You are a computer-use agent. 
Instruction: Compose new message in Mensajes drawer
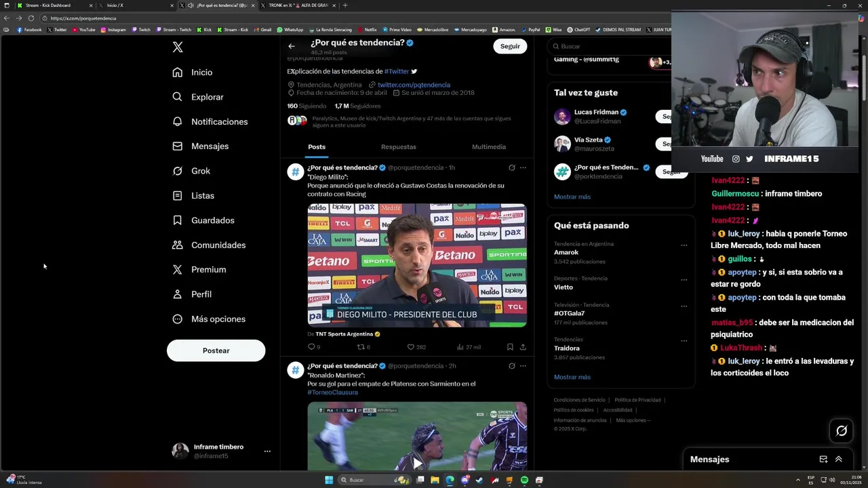tap(823, 460)
